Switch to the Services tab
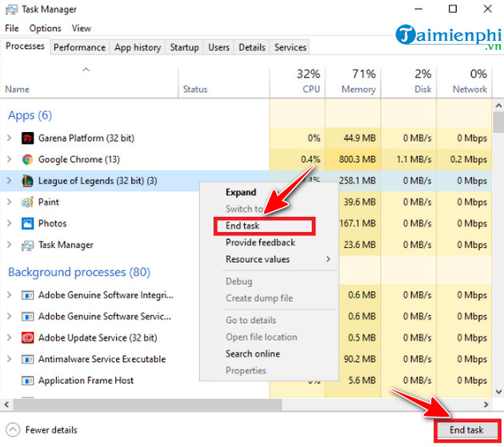This screenshot has width=504, height=447. point(290,47)
